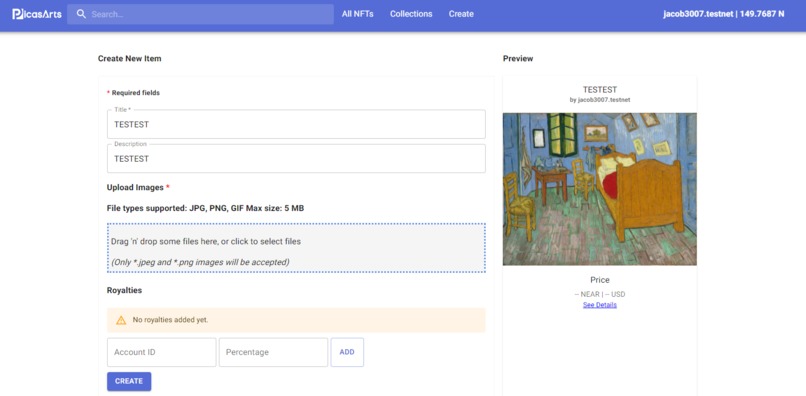Click 'by jacob3007.testnet' in preview card
Screen dimensions: 806x396
click(599, 100)
